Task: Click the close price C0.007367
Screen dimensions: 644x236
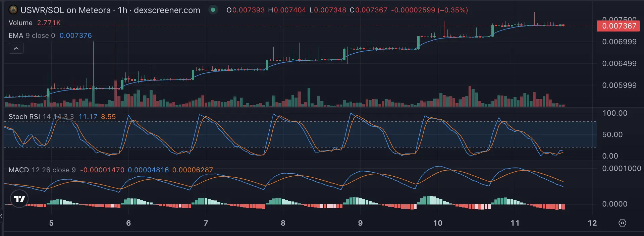Action: click(369, 10)
